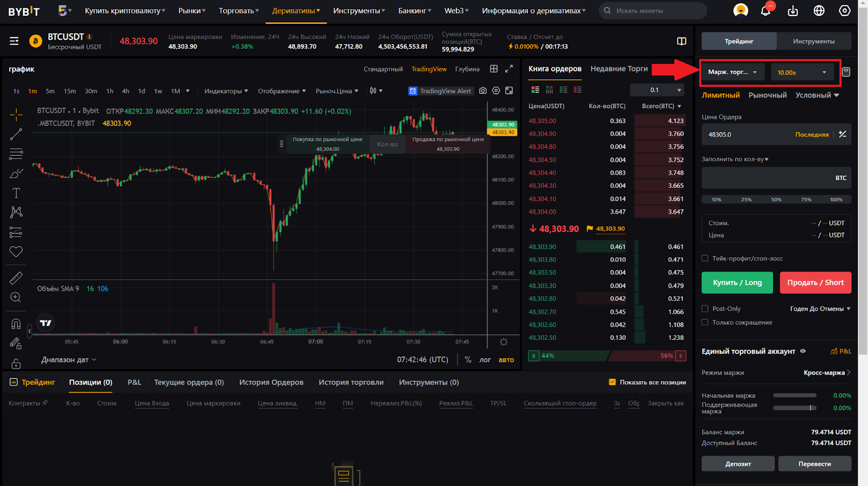Fill price with the Last price link
The width and height of the screenshot is (868, 486).
[x=812, y=135]
